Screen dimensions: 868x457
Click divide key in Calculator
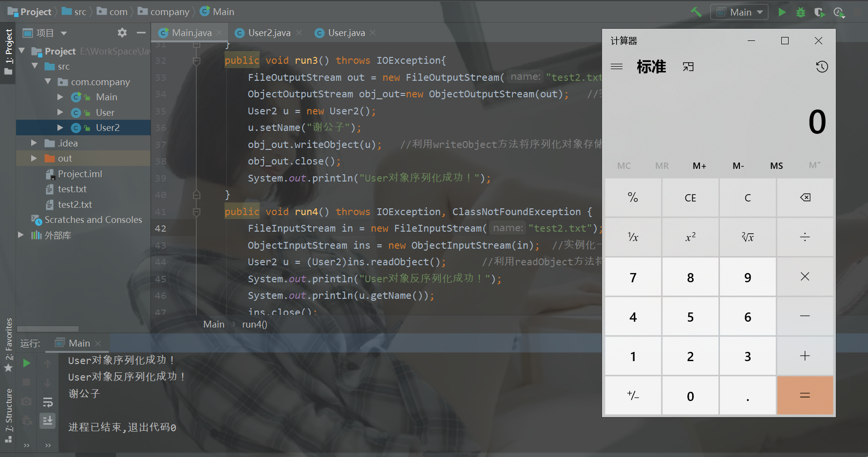pyautogui.click(x=805, y=237)
